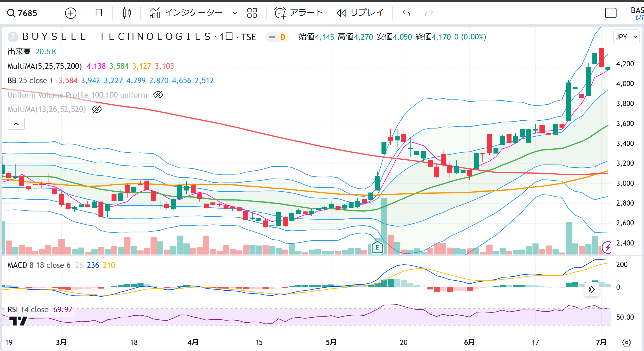Select the BB 25 close 1 legend
Screen dimensions: 644x351
30,80
